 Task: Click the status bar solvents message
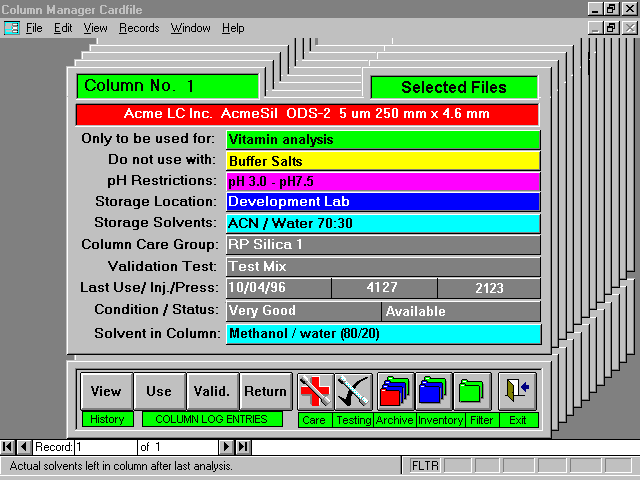coord(121,466)
